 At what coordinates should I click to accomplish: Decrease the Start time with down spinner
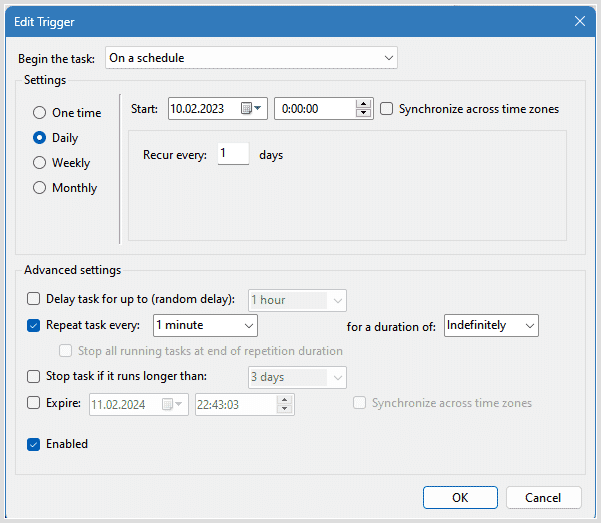click(363, 113)
